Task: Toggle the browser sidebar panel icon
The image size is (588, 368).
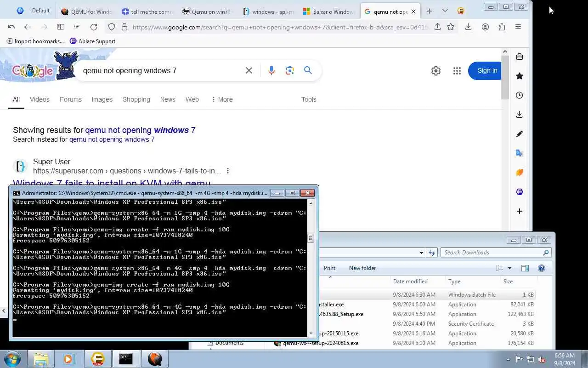Action: (x=60, y=27)
